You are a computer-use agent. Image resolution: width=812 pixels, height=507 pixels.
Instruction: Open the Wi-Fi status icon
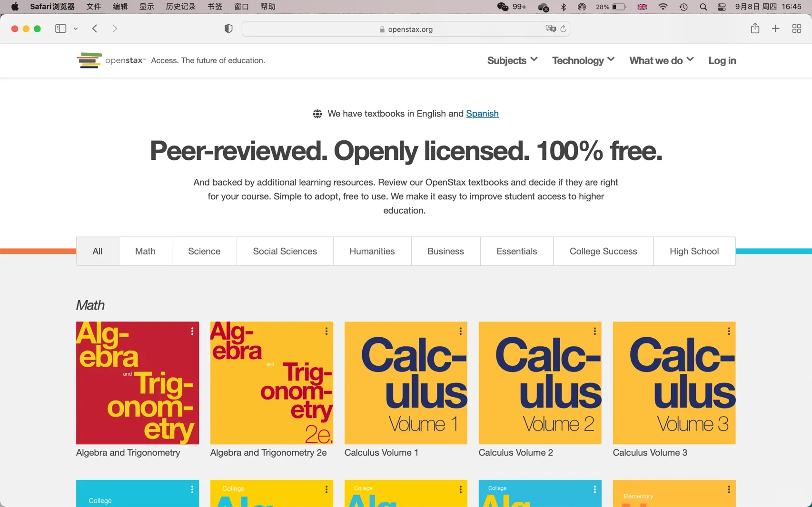click(663, 7)
